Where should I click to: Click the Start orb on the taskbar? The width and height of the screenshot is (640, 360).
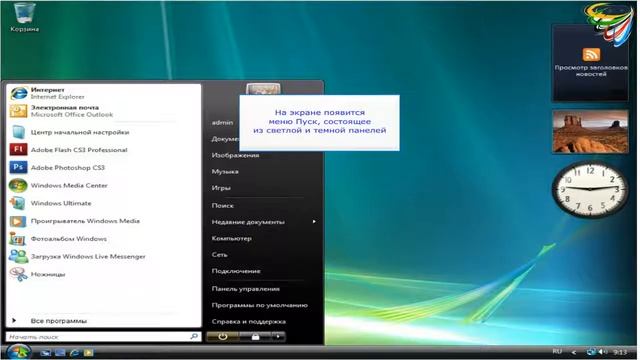point(18,352)
